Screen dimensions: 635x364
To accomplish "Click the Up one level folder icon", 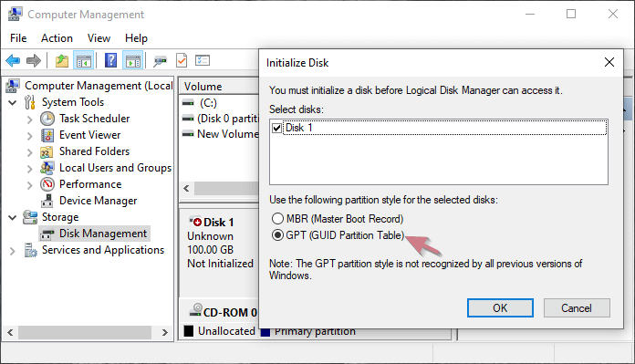I will pos(62,61).
